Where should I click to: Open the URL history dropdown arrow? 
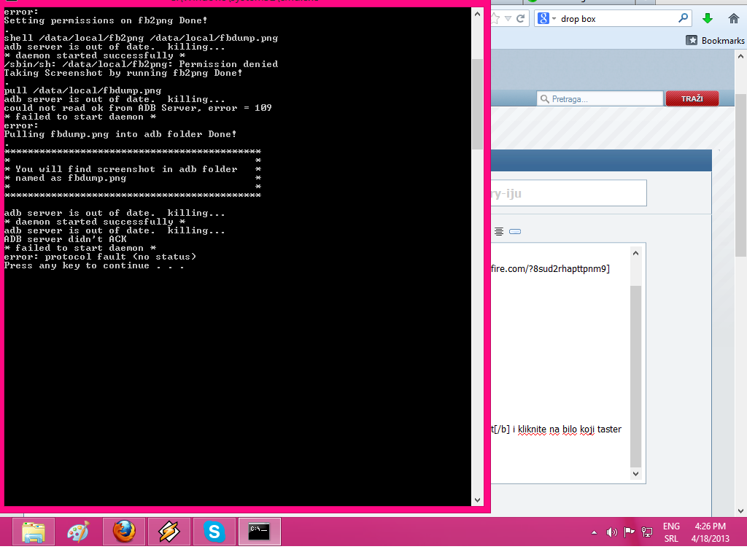(508, 18)
